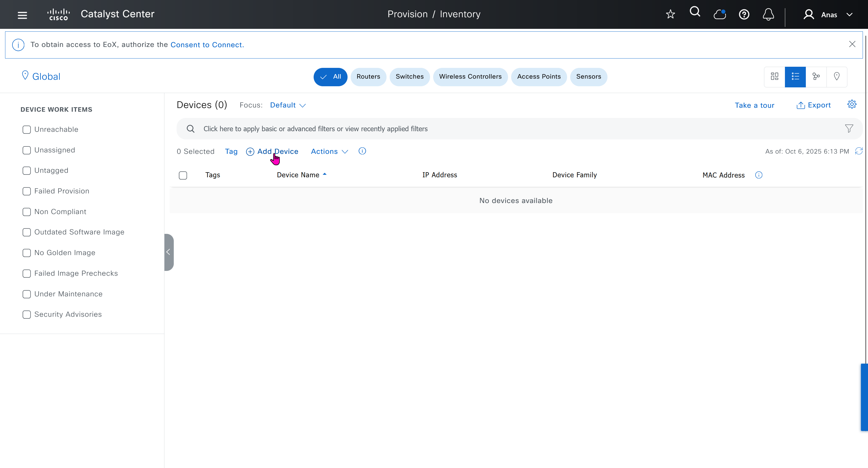The height and width of the screenshot is (468, 868).
Task: Tick the Security Advisories checkbox
Action: coord(27,314)
